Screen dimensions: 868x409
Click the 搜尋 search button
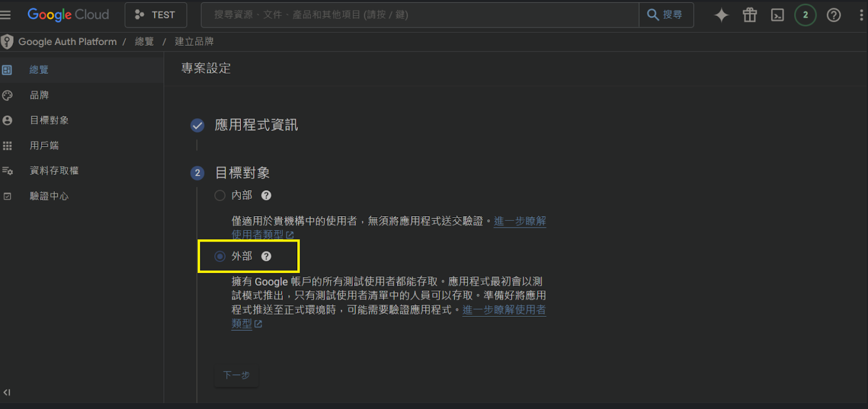click(666, 15)
